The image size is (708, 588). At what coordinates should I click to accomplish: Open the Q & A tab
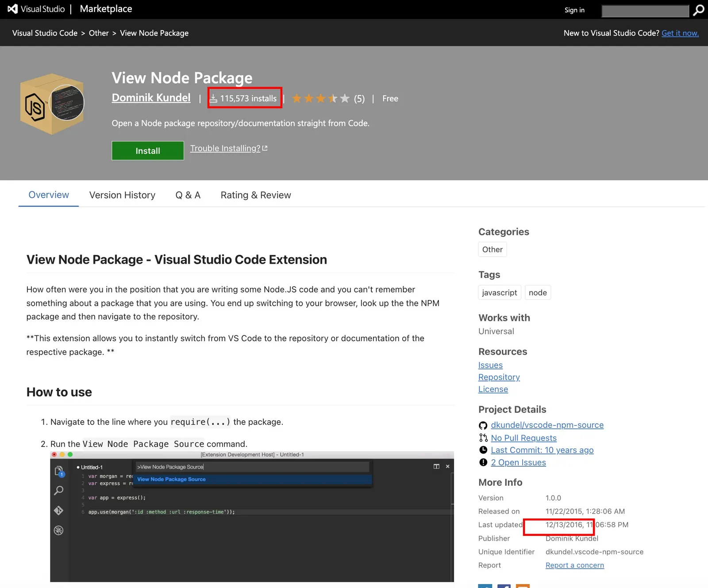point(188,195)
